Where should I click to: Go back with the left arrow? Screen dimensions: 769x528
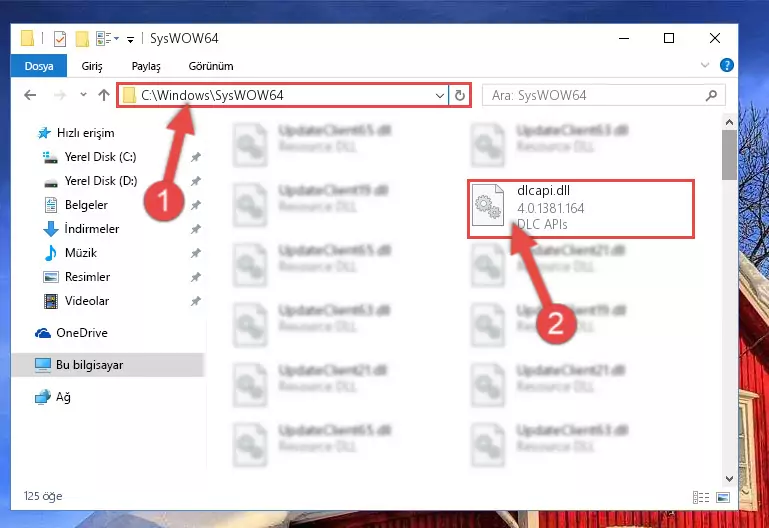(30, 95)
